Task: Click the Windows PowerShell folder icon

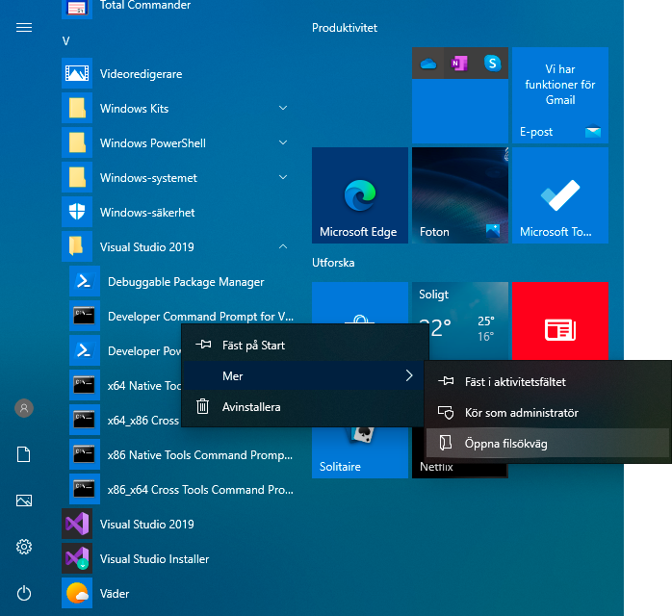Action: (x=77, y=142)
